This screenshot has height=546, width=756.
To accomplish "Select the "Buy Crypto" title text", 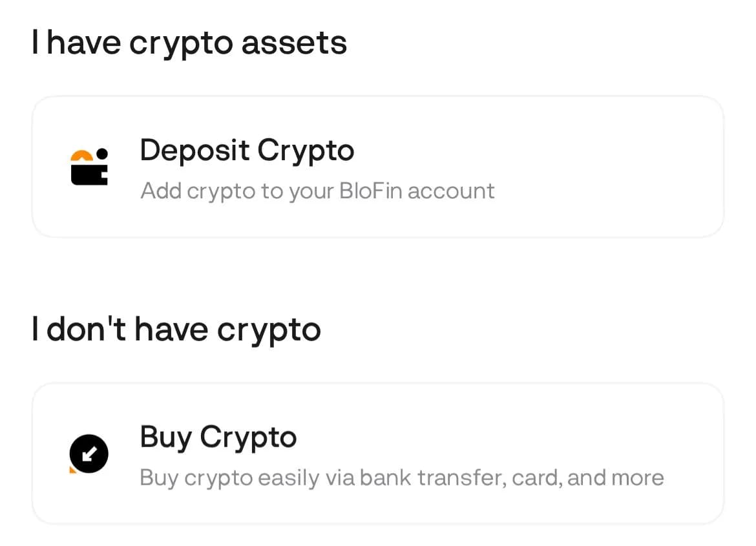I will click(218, 437).
